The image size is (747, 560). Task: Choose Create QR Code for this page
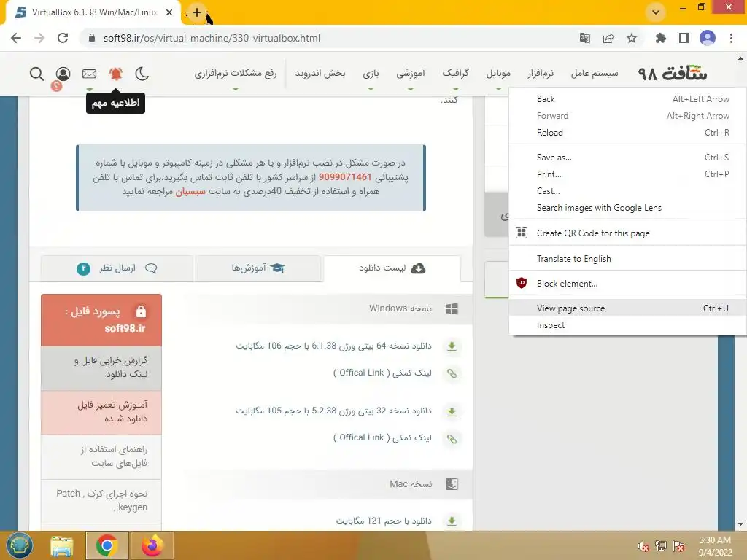point(627,233)
